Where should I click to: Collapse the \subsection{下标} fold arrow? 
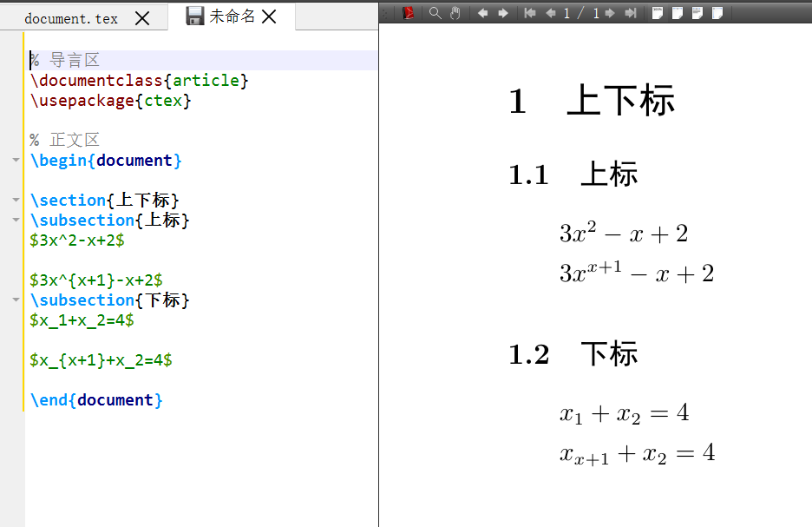[x=16, y=300]
